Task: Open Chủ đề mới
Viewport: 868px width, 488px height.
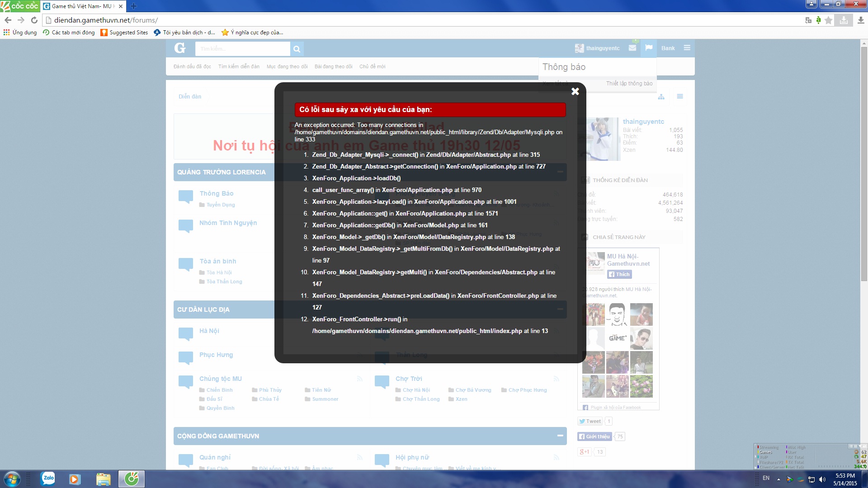Action: coord(373,66)
